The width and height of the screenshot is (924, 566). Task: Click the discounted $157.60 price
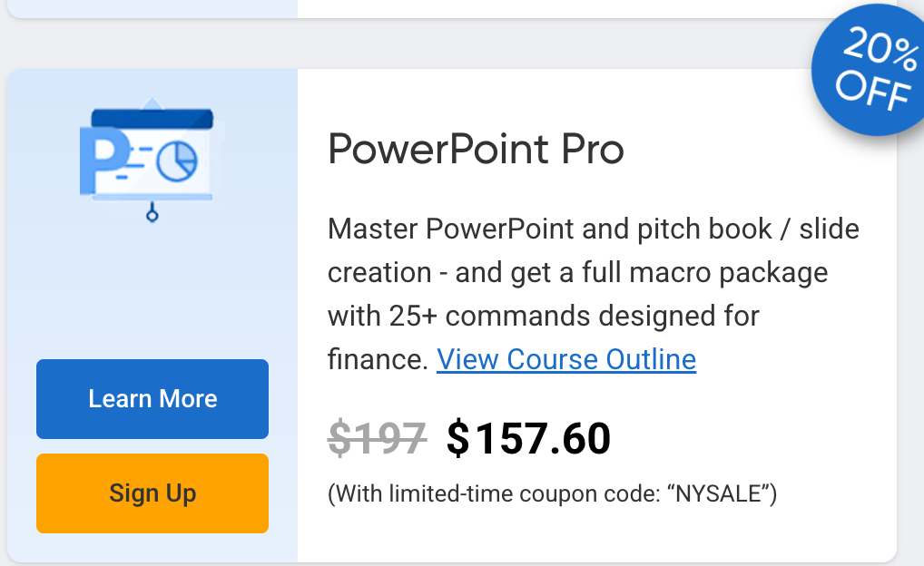(x=528, y=439)
